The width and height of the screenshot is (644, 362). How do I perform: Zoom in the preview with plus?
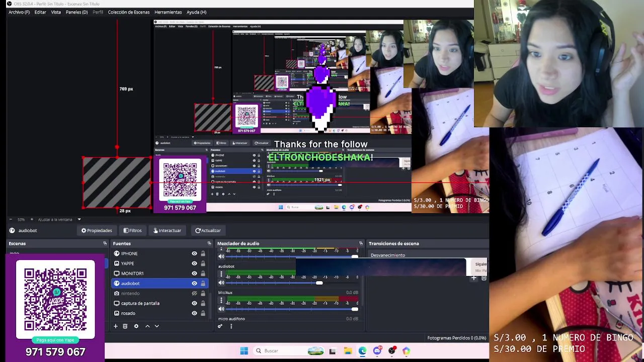(32, 219)
